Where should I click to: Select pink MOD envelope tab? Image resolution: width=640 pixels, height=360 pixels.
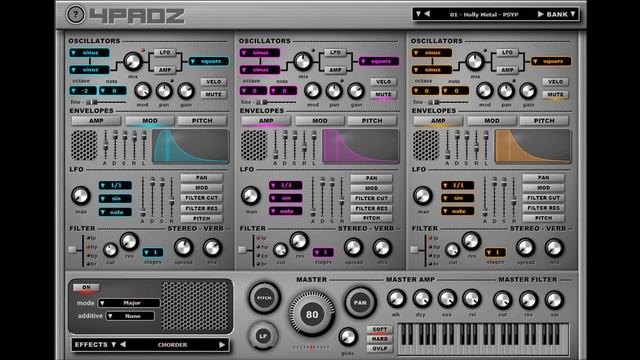point(320,120)
